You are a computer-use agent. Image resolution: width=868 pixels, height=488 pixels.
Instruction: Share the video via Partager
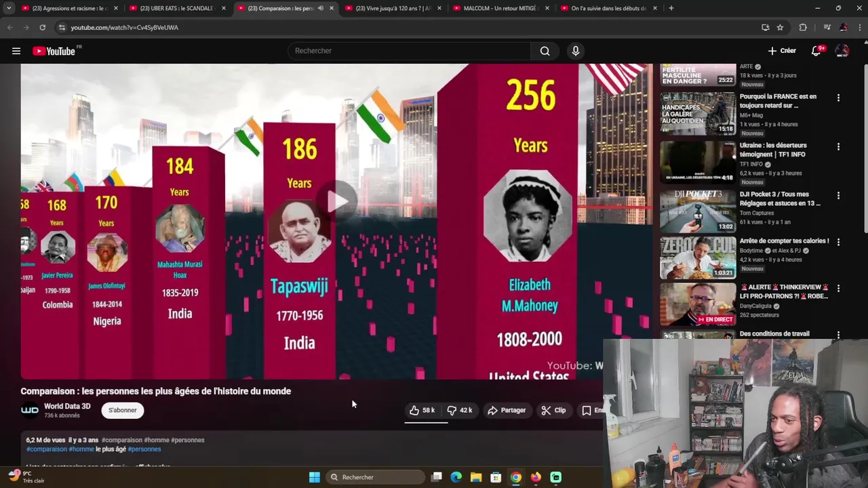coord(507,410)
